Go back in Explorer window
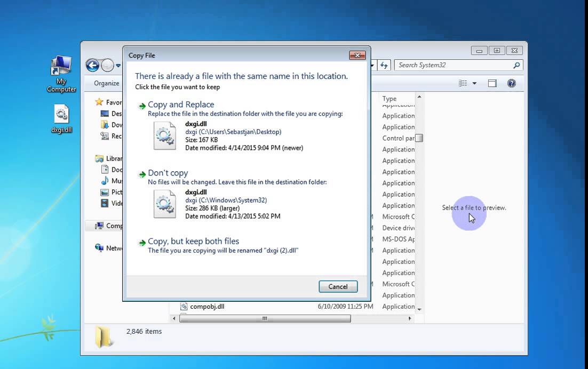Image resolution: width=588 pixels, height=369 pixels. (x=93, y=65)
